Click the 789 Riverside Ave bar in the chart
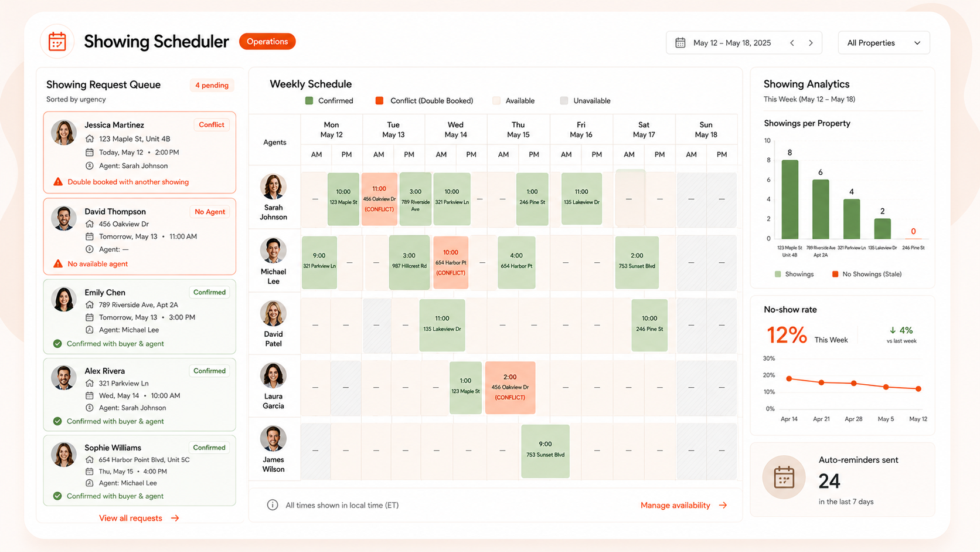 pos(821,209)
